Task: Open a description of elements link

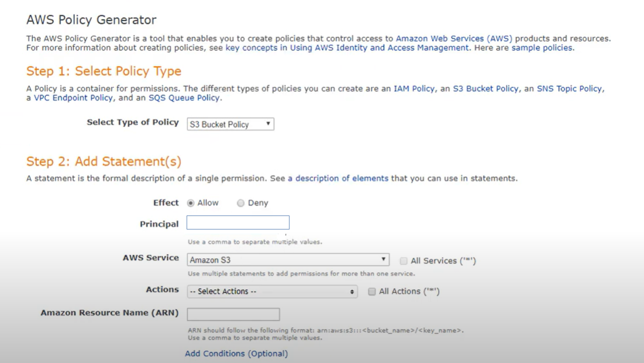Action: pyautogui.click(x=339, y=178)
